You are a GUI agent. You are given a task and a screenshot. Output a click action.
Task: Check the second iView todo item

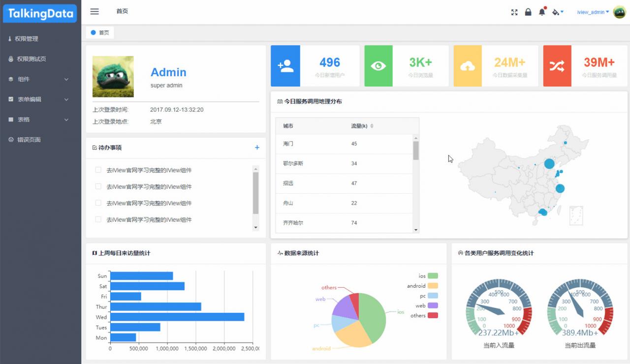(x=98, y=186)
